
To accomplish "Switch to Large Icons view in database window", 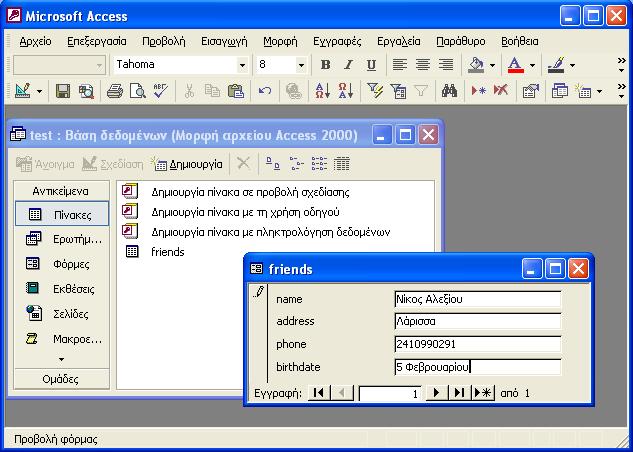I will [x=273, y=164].
